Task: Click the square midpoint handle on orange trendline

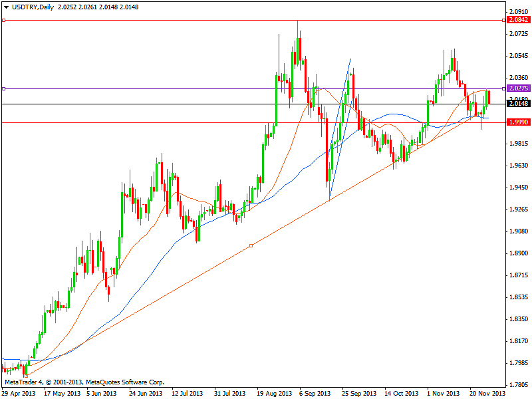Action: point(251,246)
